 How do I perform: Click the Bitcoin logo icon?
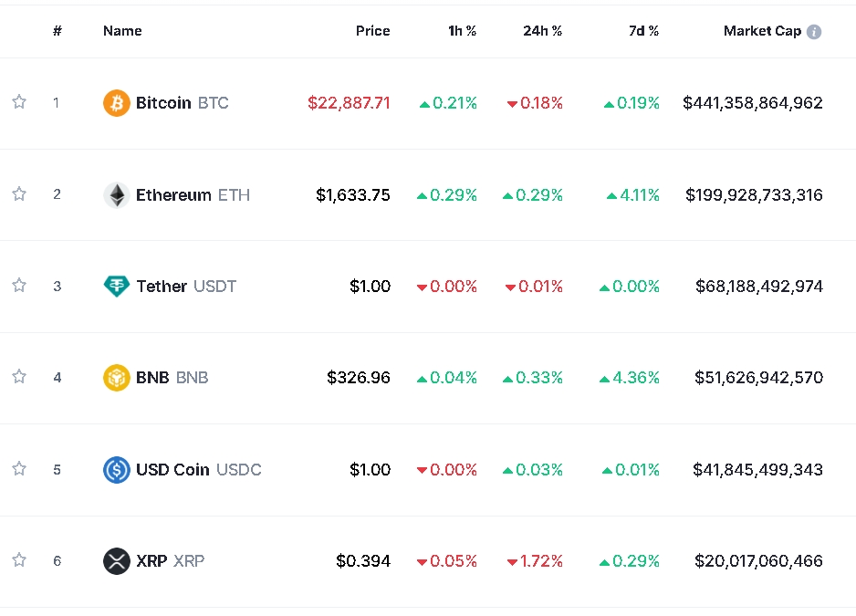pyautogui.click(x=117, y=103)
